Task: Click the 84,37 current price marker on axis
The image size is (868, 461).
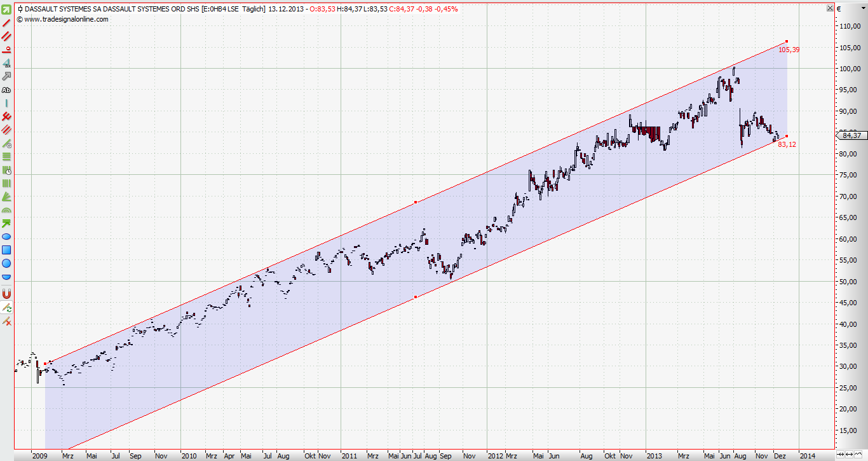Action: coord(851,135)
